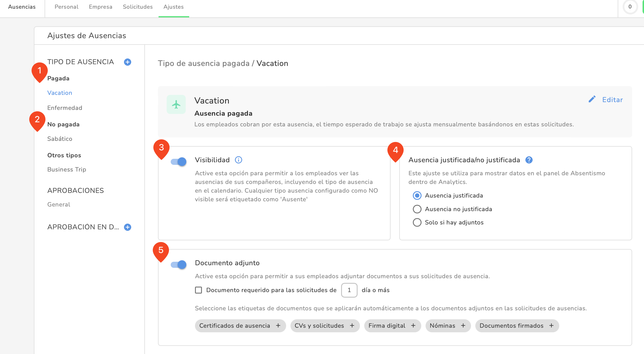Click the pencil edit icon
Screen dimensions: 644x354
coord(592,99)
